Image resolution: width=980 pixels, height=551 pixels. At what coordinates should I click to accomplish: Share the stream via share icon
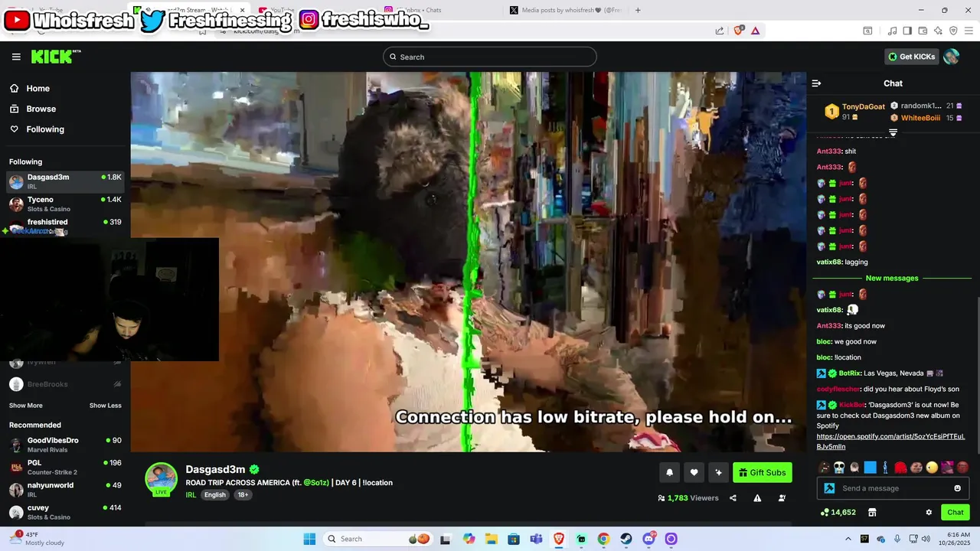coord(733,498)
